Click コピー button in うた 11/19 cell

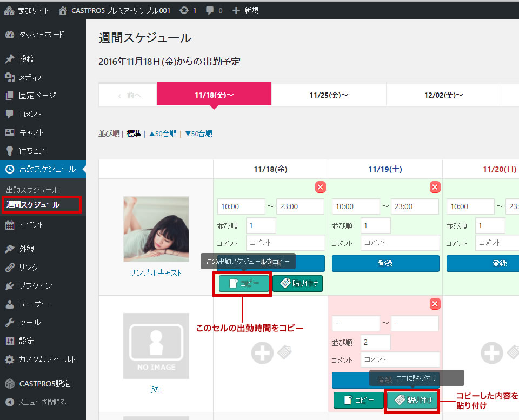[358, 400]
